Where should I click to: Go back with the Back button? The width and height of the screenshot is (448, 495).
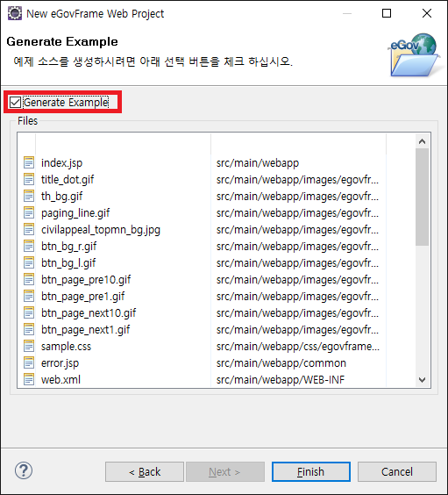[x=145, y=472]
